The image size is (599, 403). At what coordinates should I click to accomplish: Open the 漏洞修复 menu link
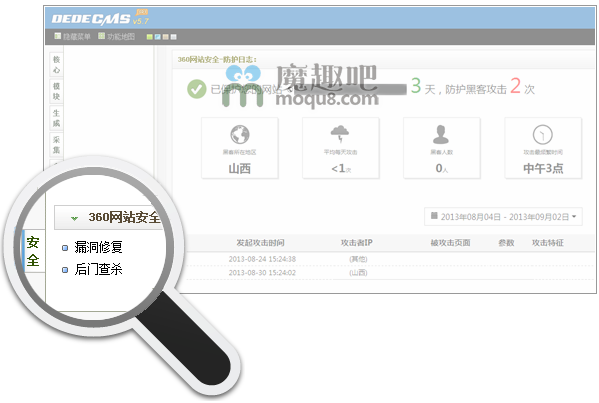click(x=98, y=247)
